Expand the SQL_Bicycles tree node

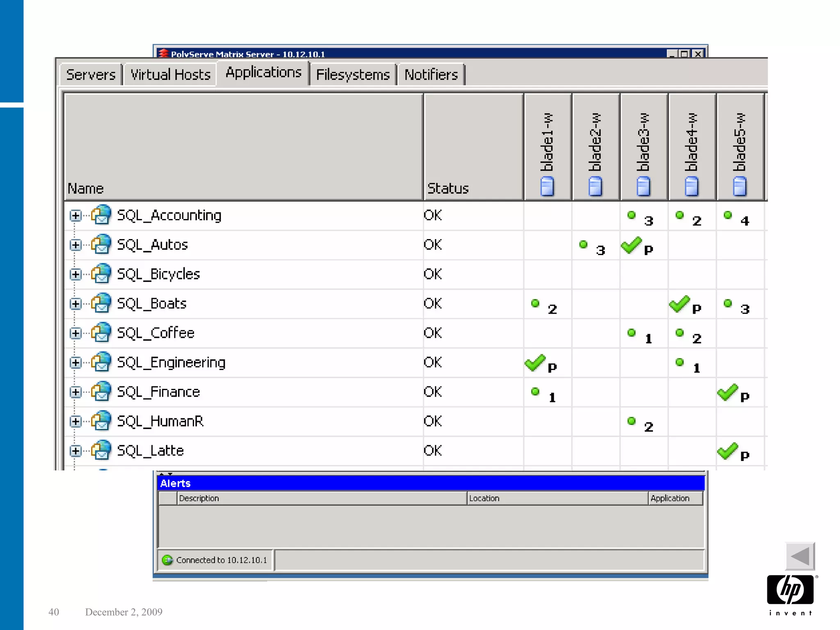[x=75, y=274]
